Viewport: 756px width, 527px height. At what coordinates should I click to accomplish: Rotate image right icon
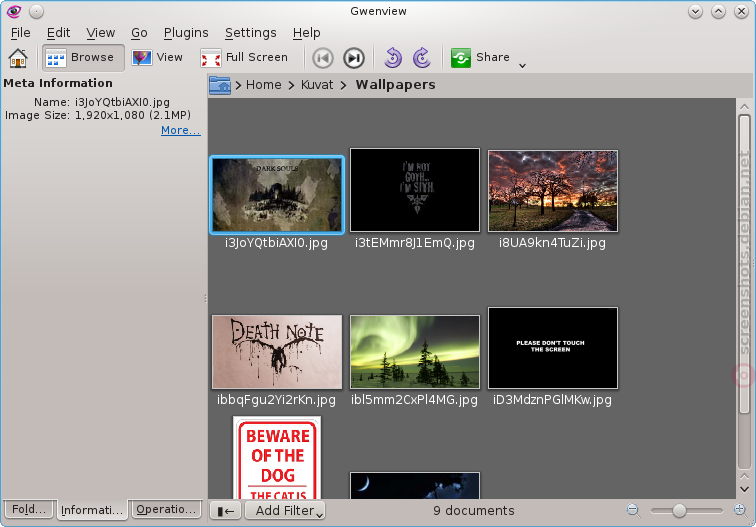pyautogui.click(x=422, y=58)
